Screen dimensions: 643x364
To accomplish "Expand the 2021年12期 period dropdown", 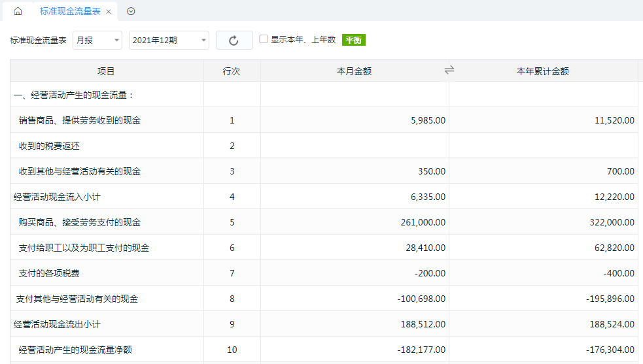I will pyautogui.click(x=169, y=40).
